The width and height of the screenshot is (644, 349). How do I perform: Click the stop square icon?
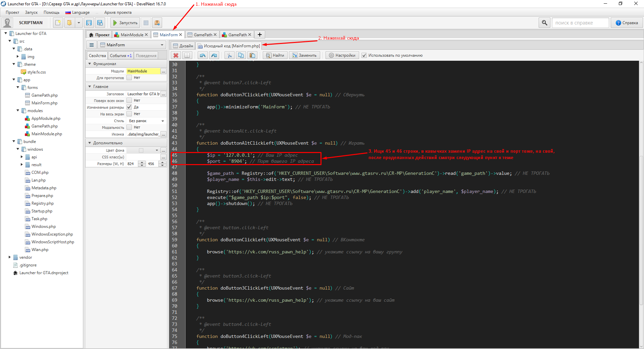146,23
